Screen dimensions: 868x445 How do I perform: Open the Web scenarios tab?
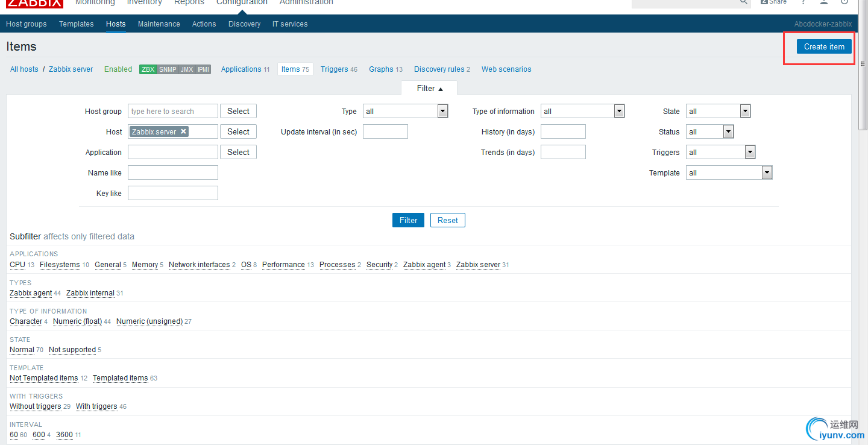[506, 69]
